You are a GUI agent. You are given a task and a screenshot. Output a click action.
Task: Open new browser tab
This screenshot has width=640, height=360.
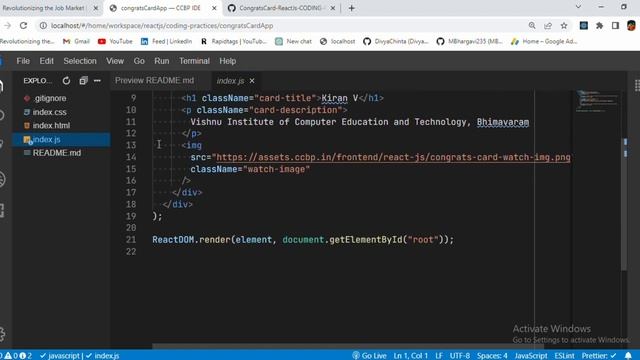(x=351, y=8)
